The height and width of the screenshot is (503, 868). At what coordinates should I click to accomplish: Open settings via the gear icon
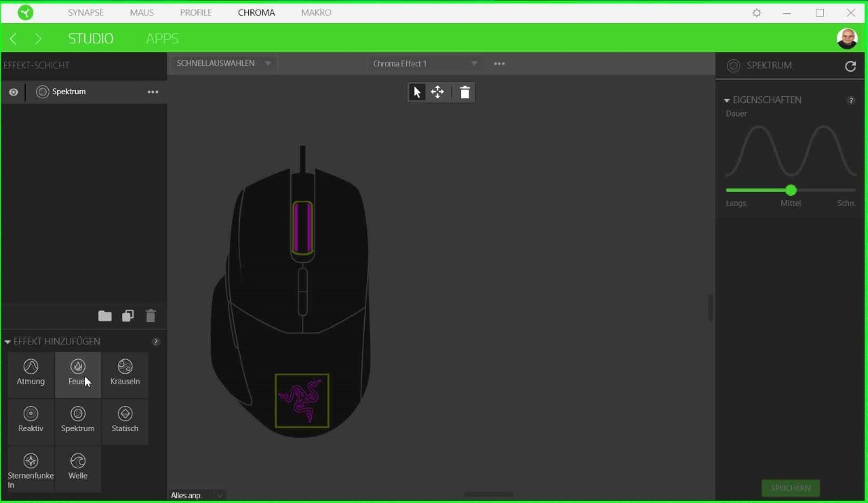click(757, 13)
